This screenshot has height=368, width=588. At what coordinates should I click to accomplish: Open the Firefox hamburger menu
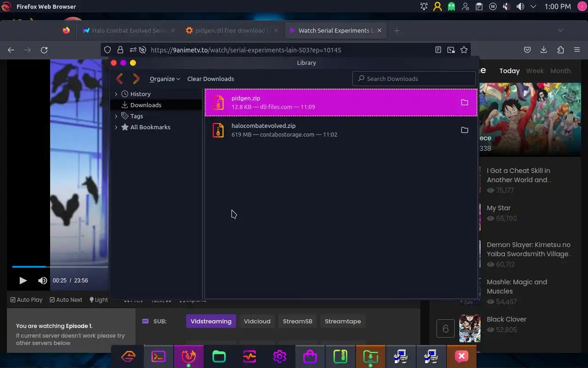(577, 50)
